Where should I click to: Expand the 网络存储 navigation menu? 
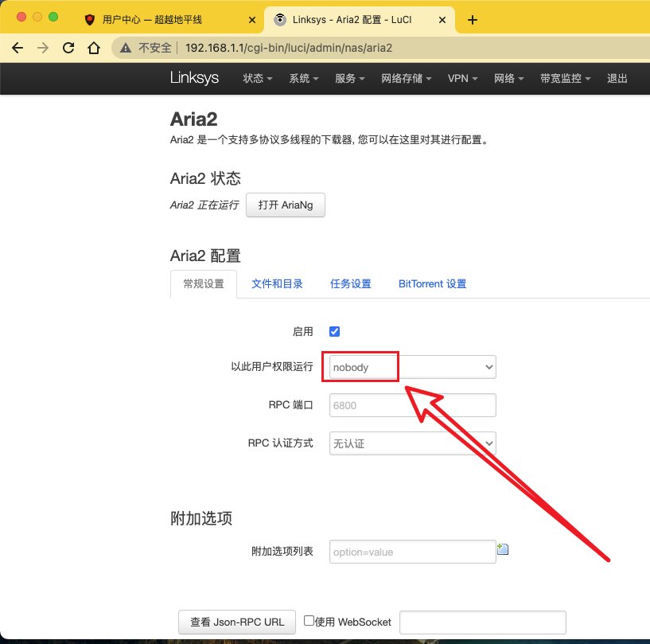click(407, 78)
